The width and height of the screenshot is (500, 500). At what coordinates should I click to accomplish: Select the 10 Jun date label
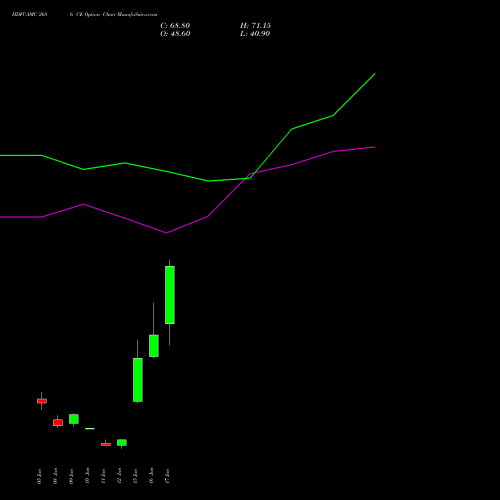tap(87, 476)
